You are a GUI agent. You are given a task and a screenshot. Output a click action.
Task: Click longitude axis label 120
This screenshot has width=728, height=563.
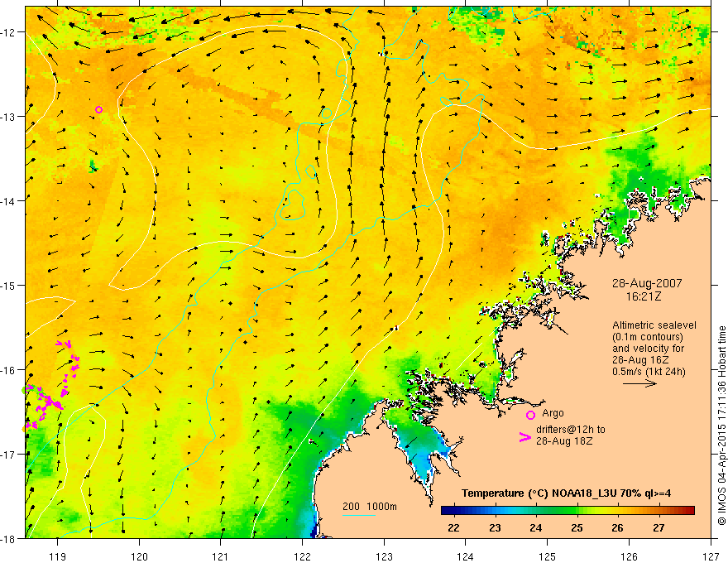[139, 556]
